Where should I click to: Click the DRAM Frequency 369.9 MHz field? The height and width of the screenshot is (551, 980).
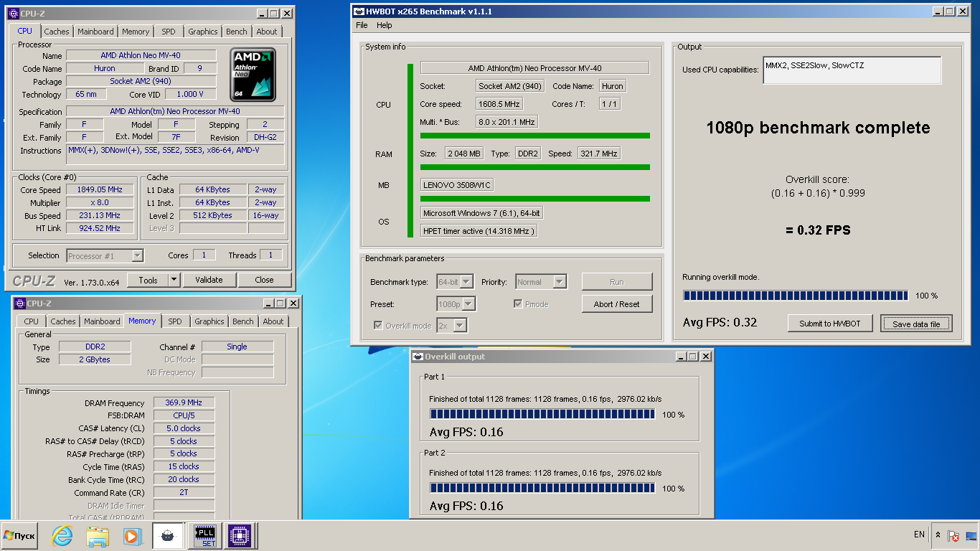click(x=184, y=403)
